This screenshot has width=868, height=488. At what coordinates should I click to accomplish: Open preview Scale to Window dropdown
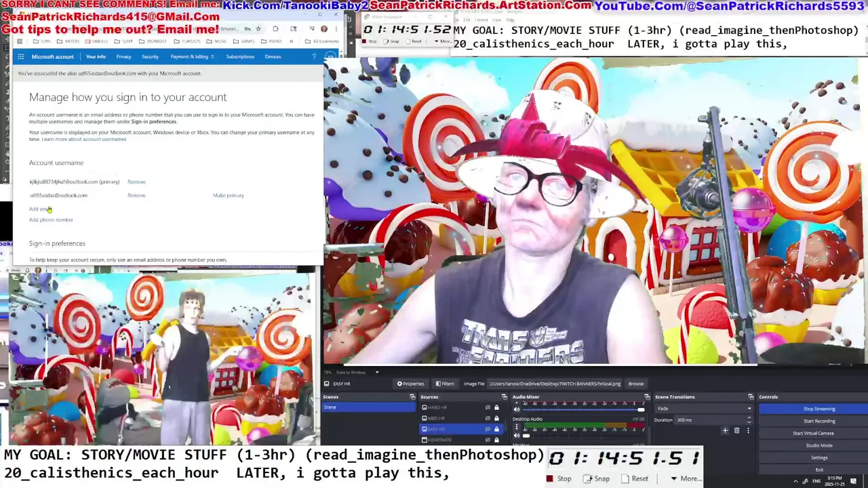pos(377,372)
